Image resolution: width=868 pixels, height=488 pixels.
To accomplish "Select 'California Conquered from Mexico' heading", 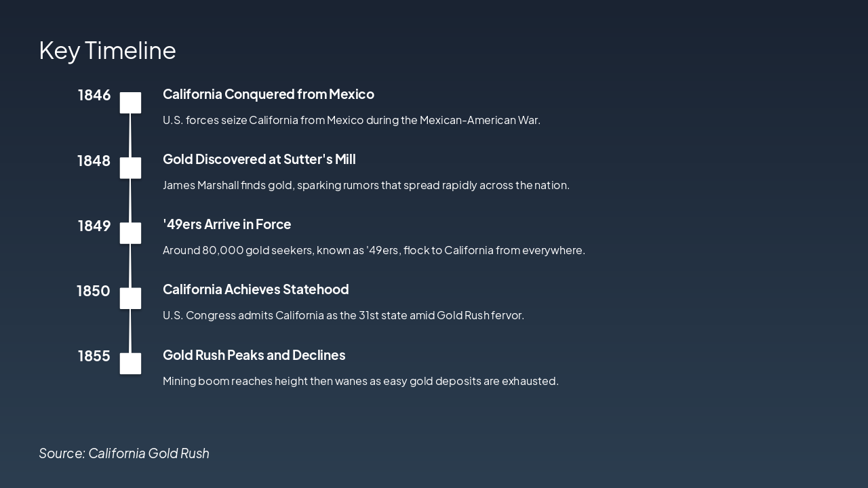I will (x=269, y=94).
